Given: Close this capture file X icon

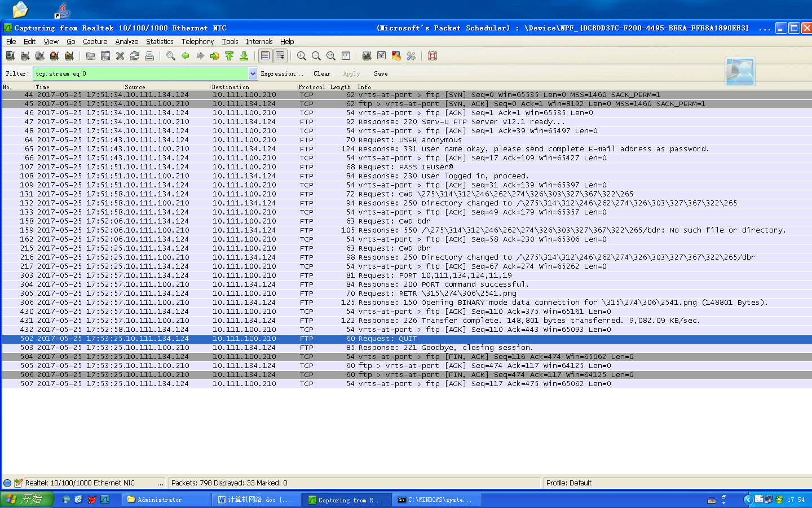Looking at the screenshot, I should pos(120,56).
